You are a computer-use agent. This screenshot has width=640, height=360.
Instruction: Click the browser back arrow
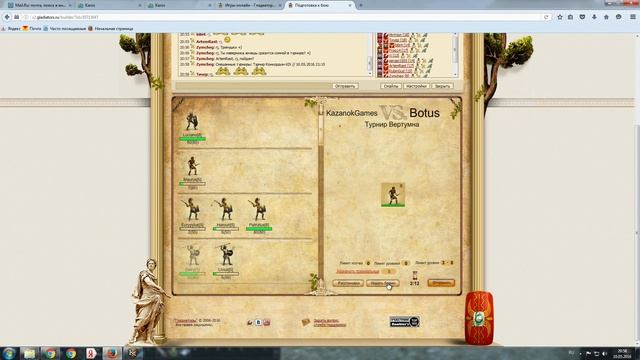point(7,17)
